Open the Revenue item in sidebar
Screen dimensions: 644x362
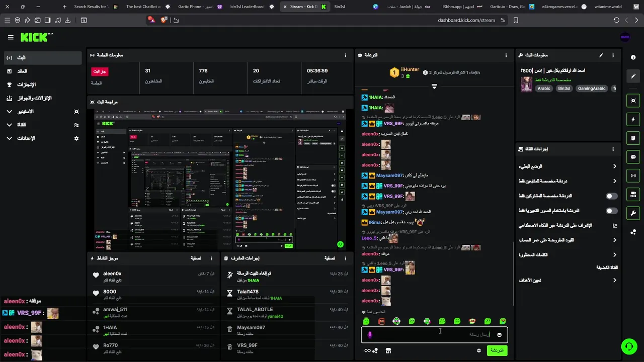pos(43,71)
